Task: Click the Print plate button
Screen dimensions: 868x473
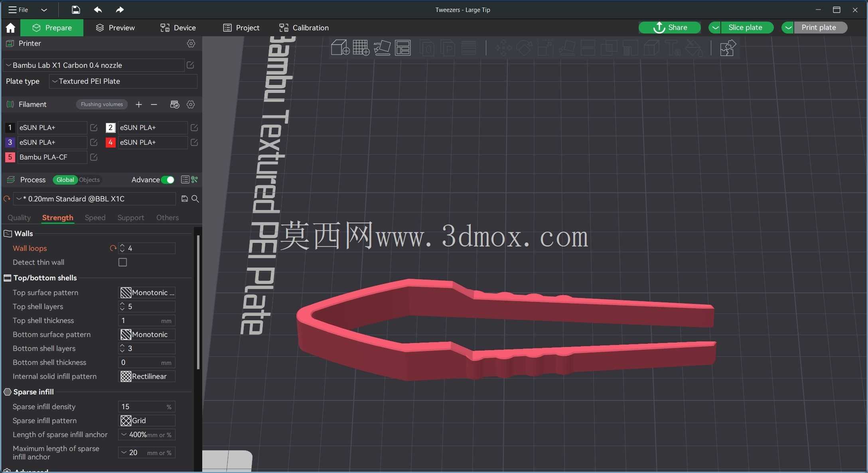Action: 820,28
